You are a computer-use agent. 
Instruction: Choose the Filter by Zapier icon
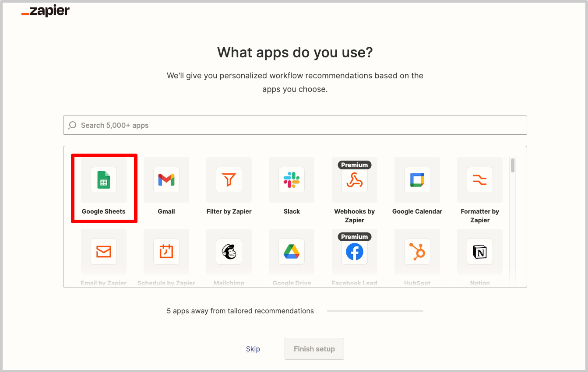tap(229, 180)
